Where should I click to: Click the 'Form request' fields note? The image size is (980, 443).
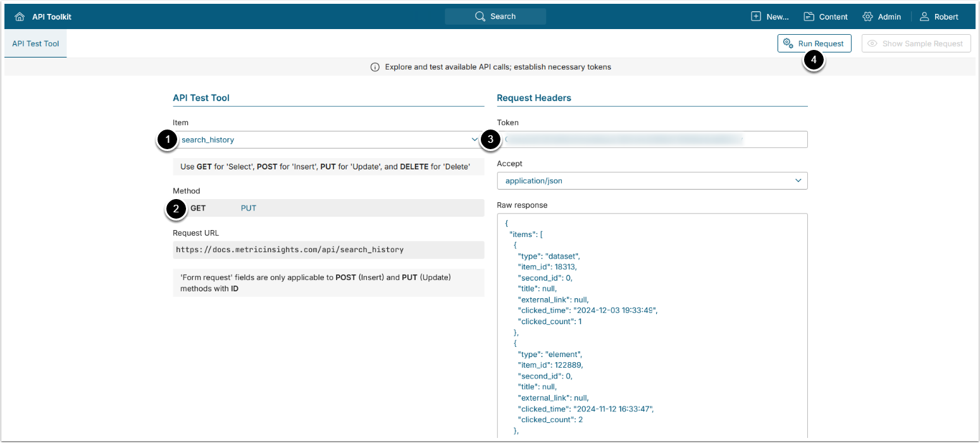tap(316, 283)
